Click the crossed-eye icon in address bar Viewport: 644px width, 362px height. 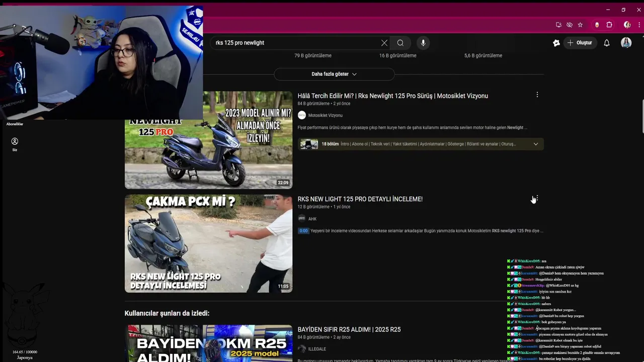coord(570,25)
